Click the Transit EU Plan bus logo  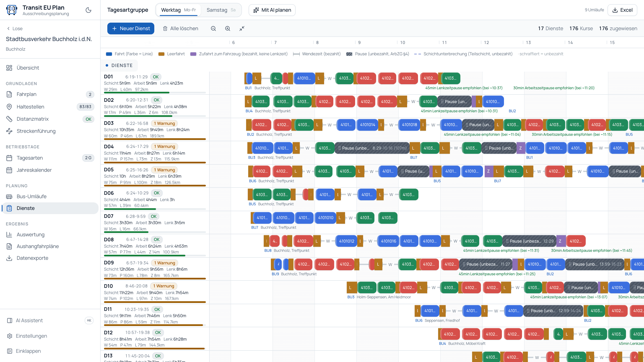coord(12,10)
